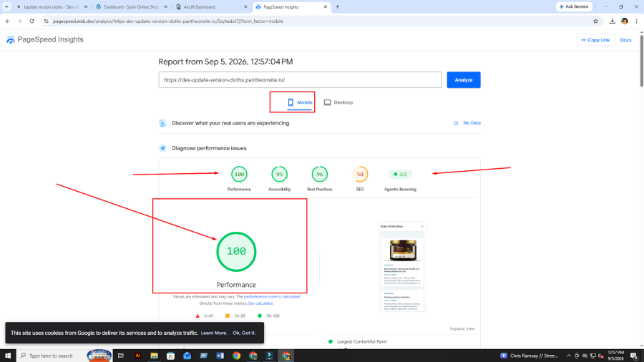Viewport: 644px width, 362px height.
Task: Click the real users experience section icon
Action: pos(162,123)
